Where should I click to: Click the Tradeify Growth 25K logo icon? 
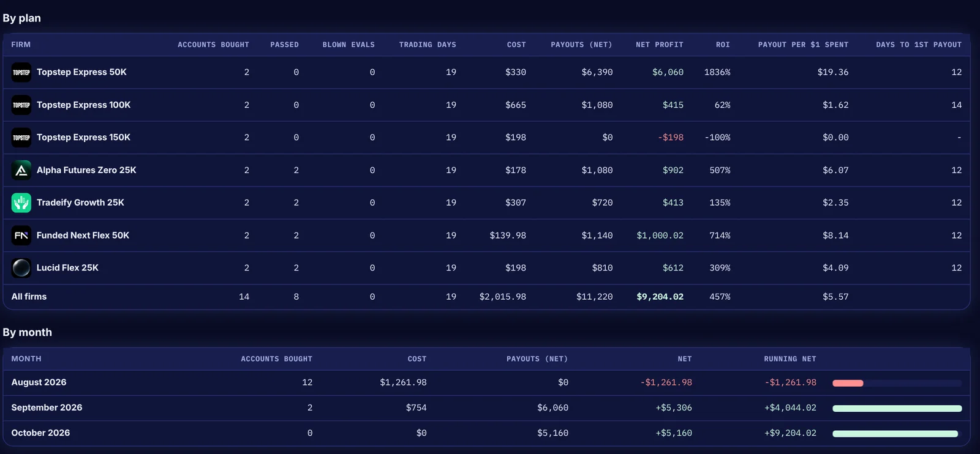pyautogui.click(x=21, y=203)
